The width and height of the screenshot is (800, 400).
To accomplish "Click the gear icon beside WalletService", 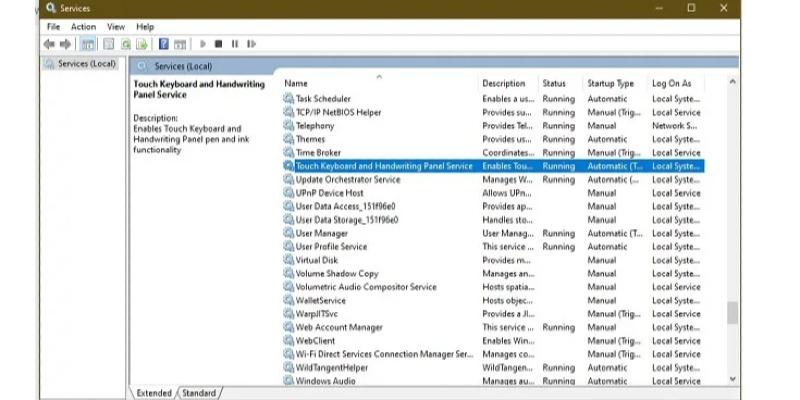I will [x=289, y=300].
